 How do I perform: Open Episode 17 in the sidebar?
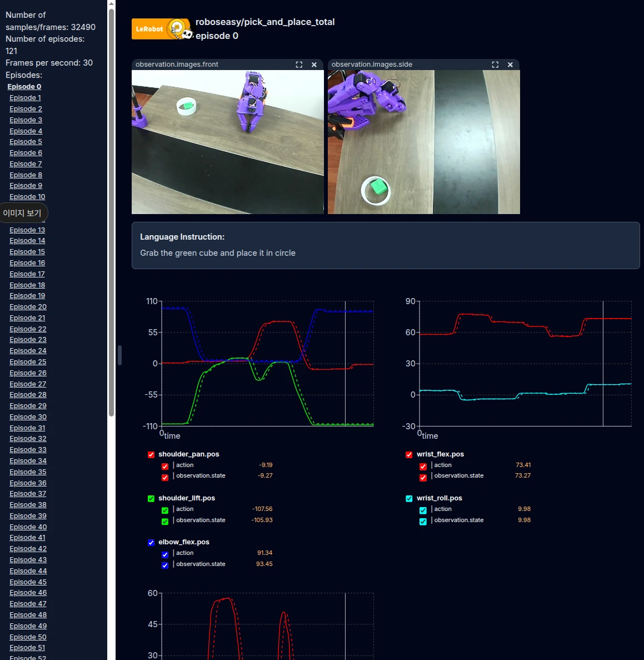[27, 274]
